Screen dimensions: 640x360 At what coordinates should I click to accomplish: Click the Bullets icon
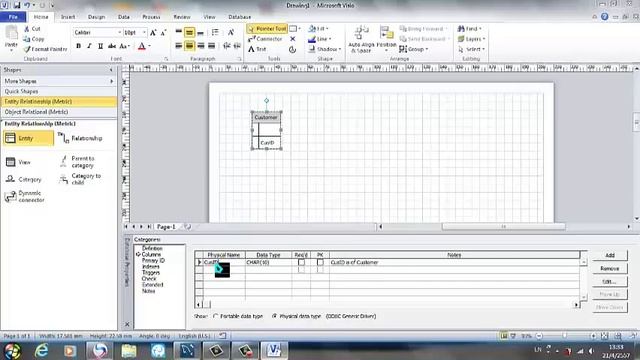[215, 32]
